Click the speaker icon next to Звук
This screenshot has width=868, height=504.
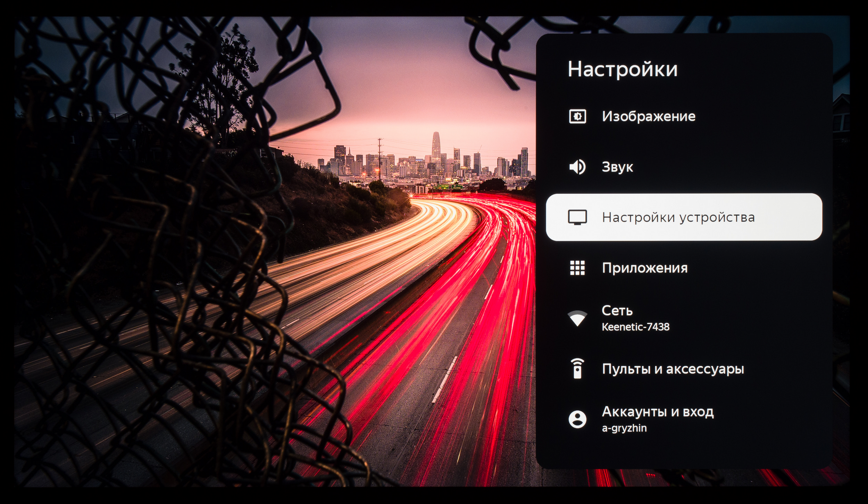point(577,167)
